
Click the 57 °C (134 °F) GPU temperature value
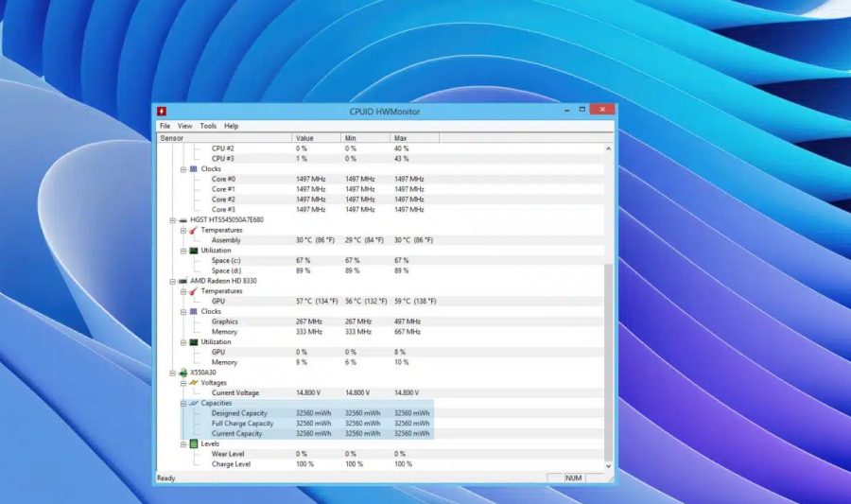click(x=317, y=301)
